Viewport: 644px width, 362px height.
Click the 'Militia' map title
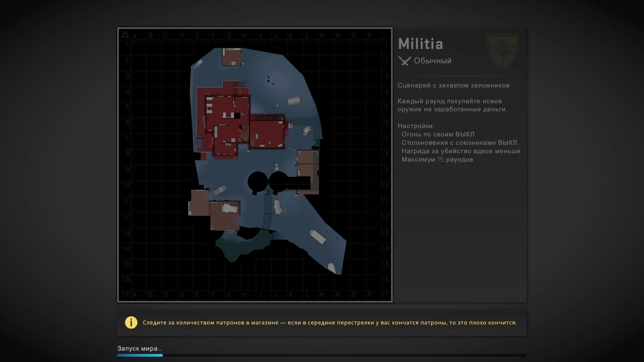(421, 44)
